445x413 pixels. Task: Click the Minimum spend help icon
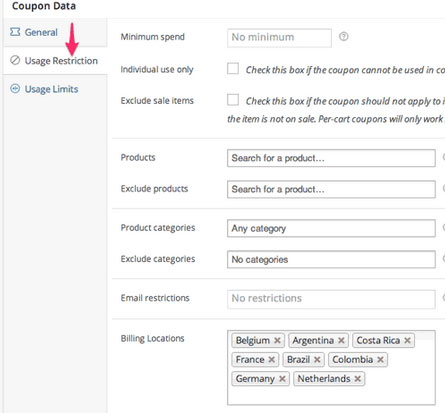[x=344, y=36]
